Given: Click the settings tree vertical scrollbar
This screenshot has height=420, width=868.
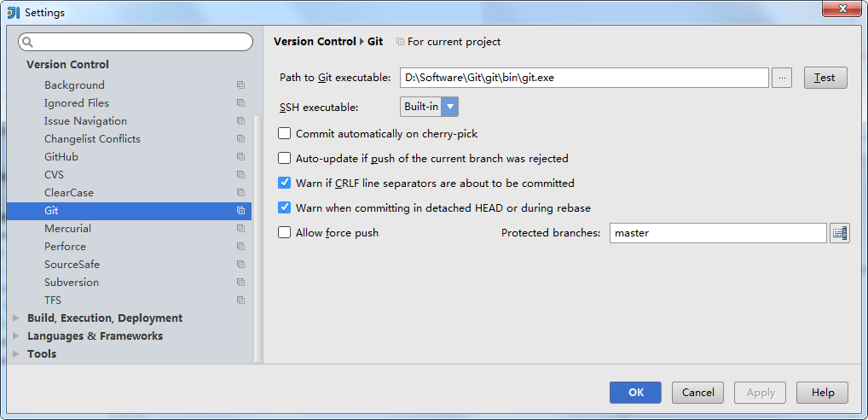Looking at the screenshot, I should pyautogui.click(x=257, y=238).
